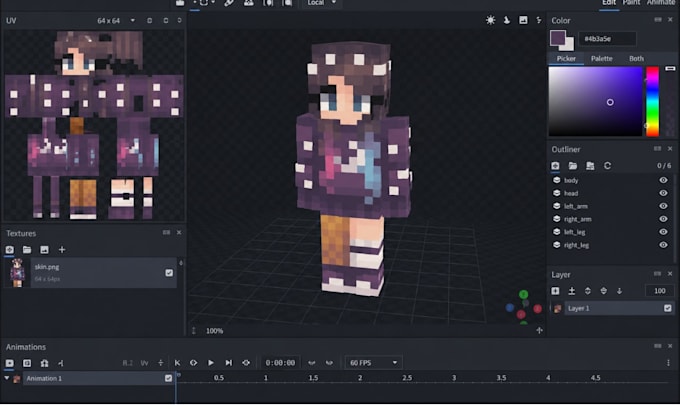Screen dimensions: 680x409
Task: Click the image icon in the Textures toolbar
Action: (44, 249)
